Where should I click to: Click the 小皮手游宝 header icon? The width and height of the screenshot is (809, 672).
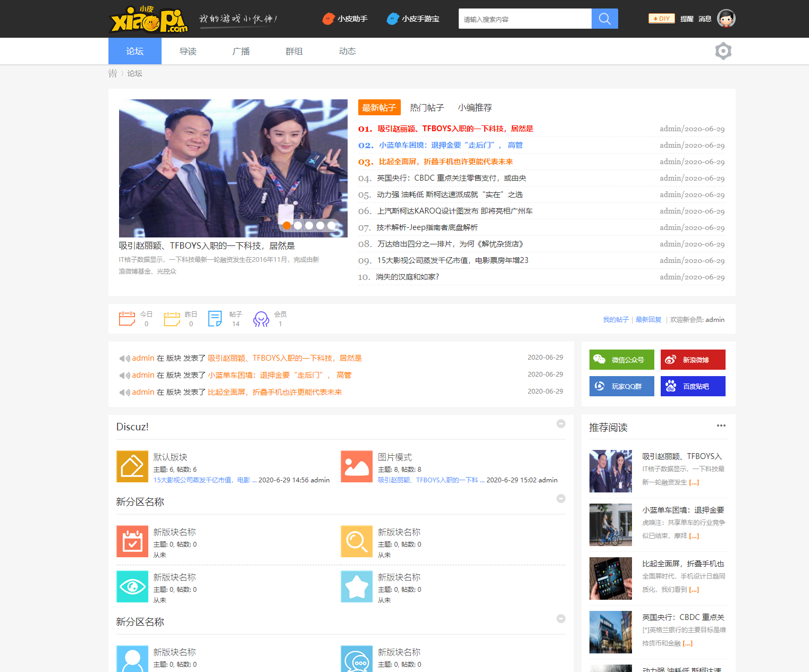[x=393, y=19]
